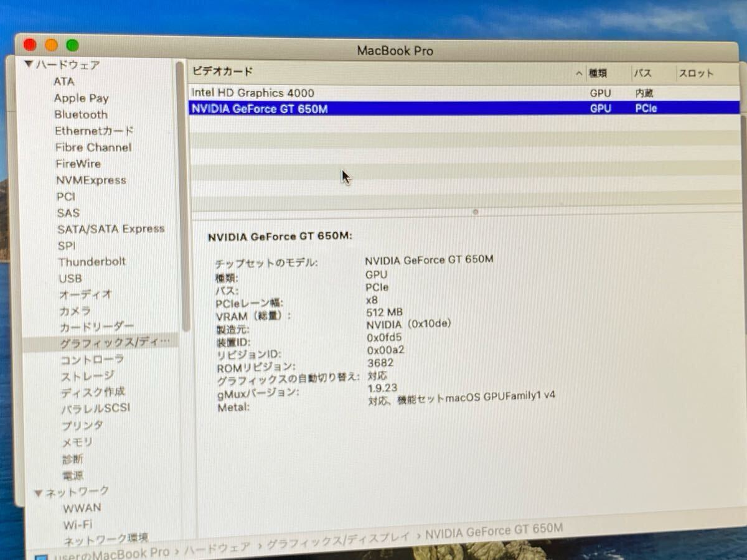Select グラフィックス/ディスプレイ sidebar item
The height and width of the screenshot is (560, 747).
pyautogui.click(x=100, y=342)
